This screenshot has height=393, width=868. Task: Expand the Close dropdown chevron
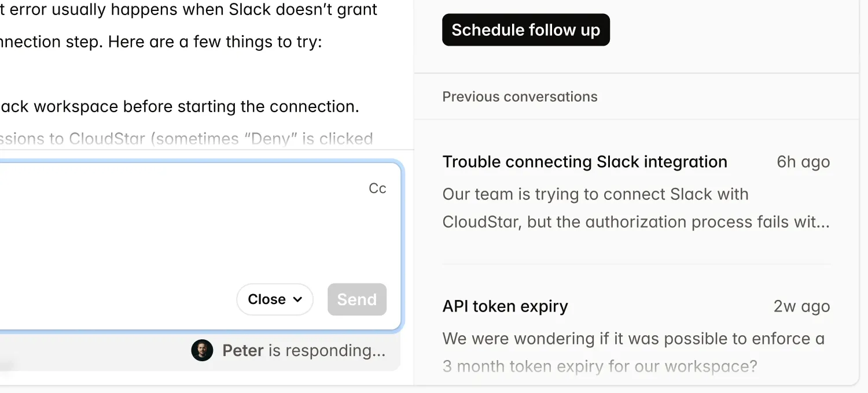(298, 299)
